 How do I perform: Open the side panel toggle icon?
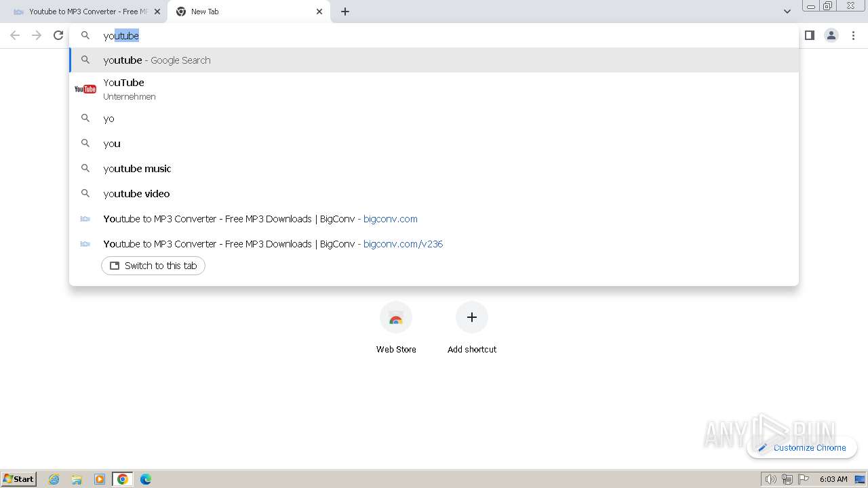point(809,35)
